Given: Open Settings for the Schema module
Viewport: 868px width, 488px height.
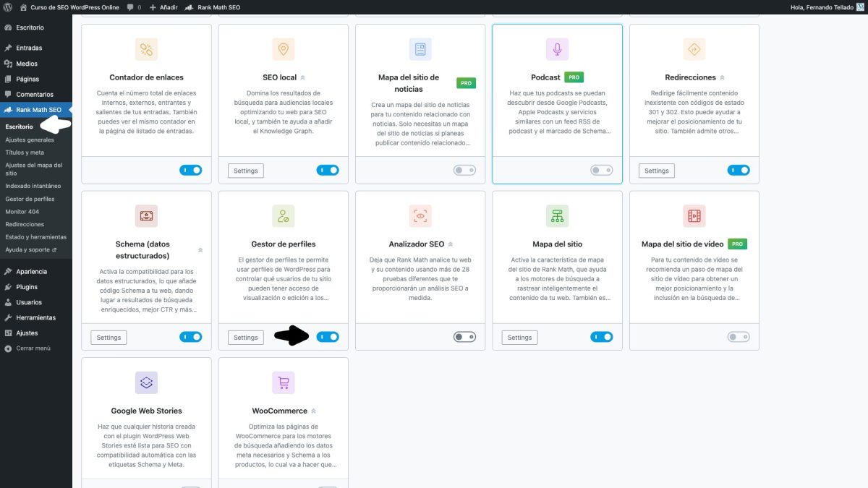Looking at the screenshot, I should point(109,338).
